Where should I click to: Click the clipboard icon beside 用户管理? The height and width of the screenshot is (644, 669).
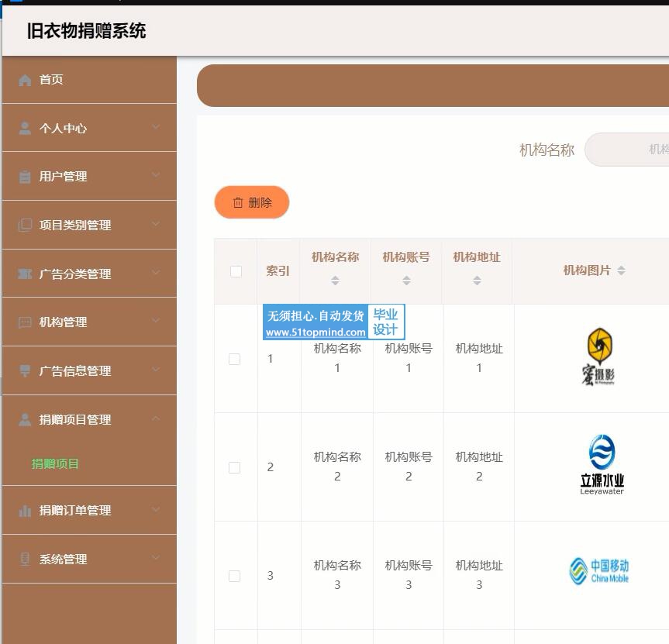pos(25,176)
